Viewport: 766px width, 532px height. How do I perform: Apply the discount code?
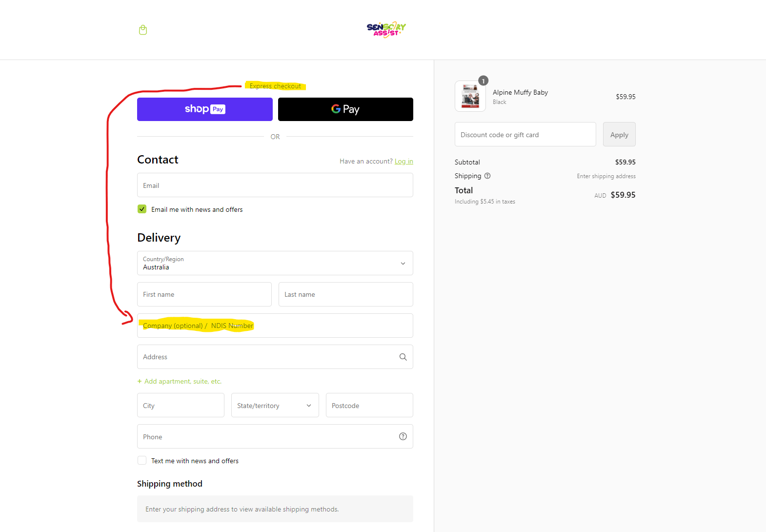[x=619, y=134]
